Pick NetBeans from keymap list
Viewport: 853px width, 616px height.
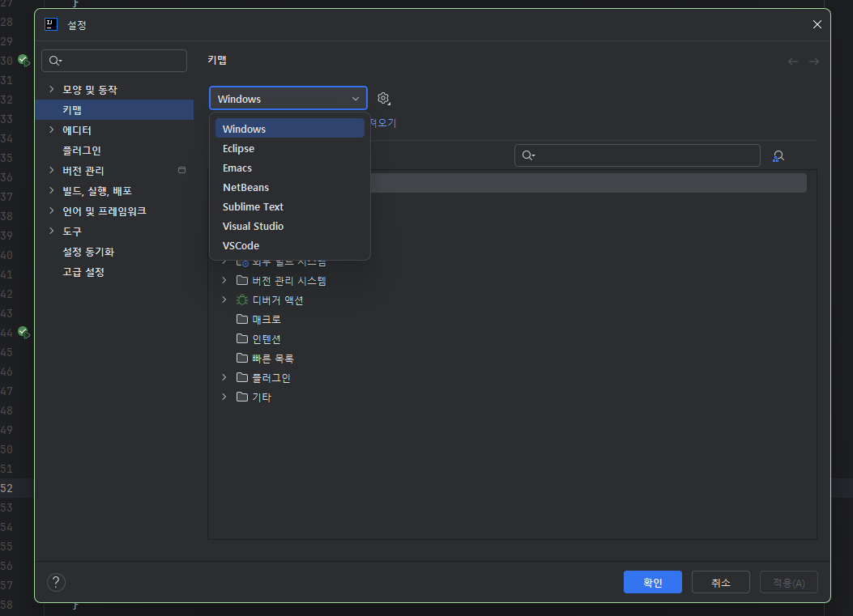[x=289, y=187]
